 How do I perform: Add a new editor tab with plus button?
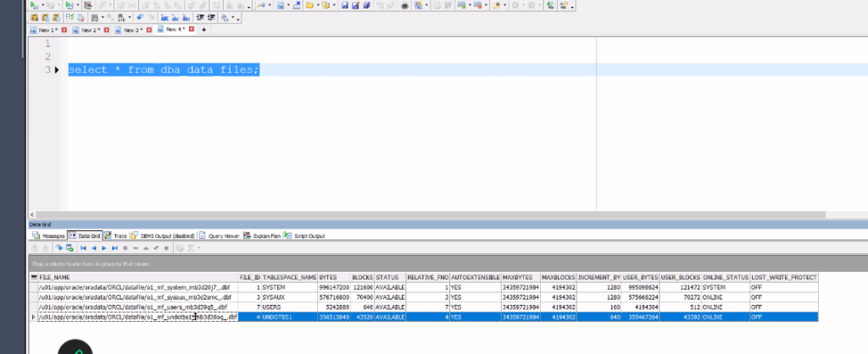(203, 30)
